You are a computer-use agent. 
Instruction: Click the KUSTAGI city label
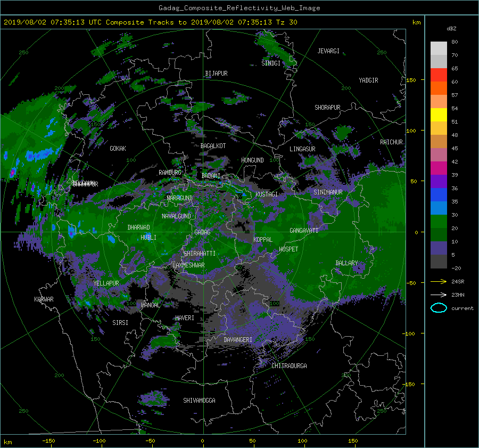[267, 194]
